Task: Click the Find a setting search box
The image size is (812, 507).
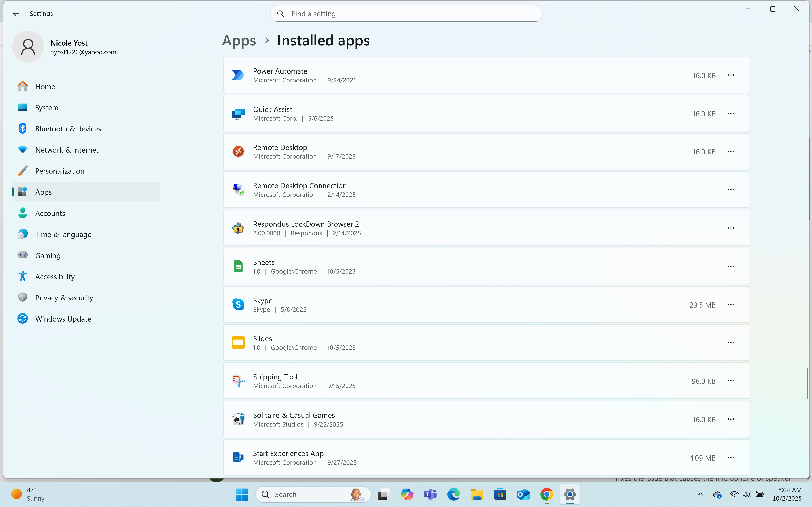Action: (406, 14)
